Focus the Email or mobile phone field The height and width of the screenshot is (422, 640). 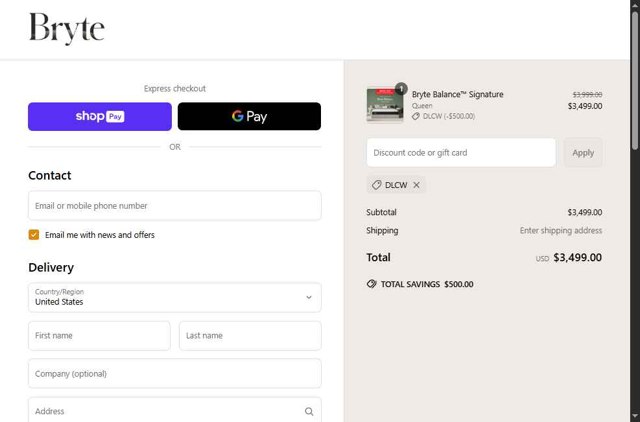(x=175, y=206)
